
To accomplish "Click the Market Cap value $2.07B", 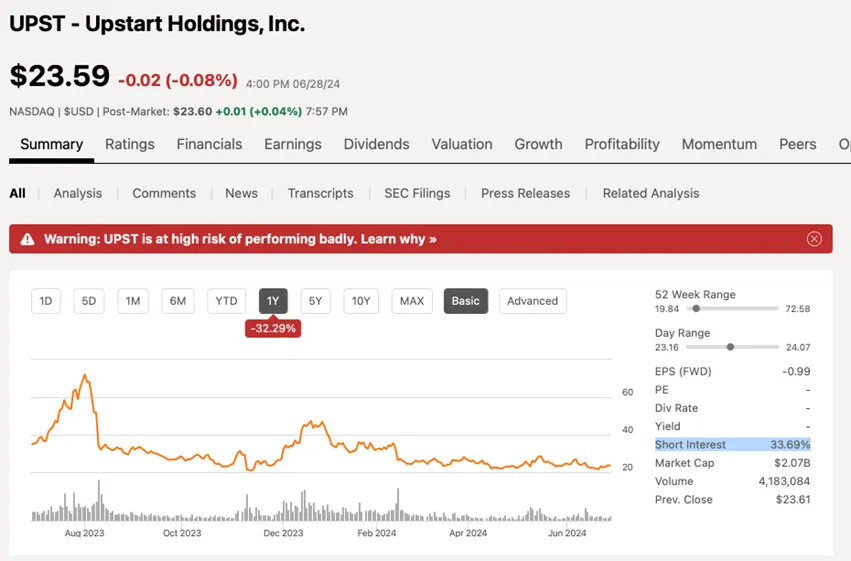I will (x=792, y=463).
